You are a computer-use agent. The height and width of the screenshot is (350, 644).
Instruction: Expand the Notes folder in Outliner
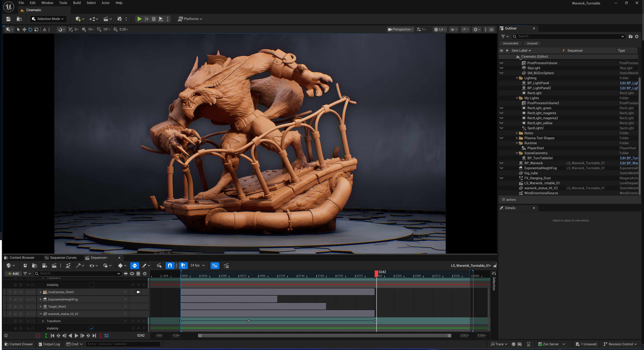click(517, 133)
